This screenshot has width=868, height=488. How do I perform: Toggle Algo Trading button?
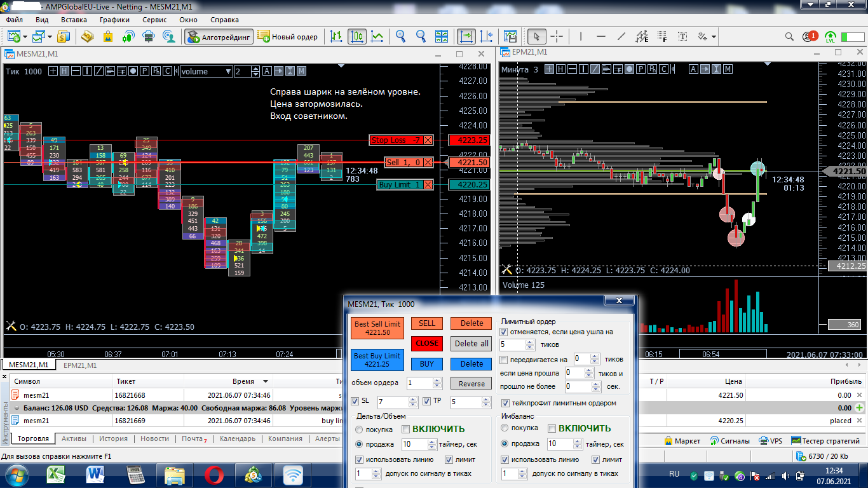tap(219, 37)
